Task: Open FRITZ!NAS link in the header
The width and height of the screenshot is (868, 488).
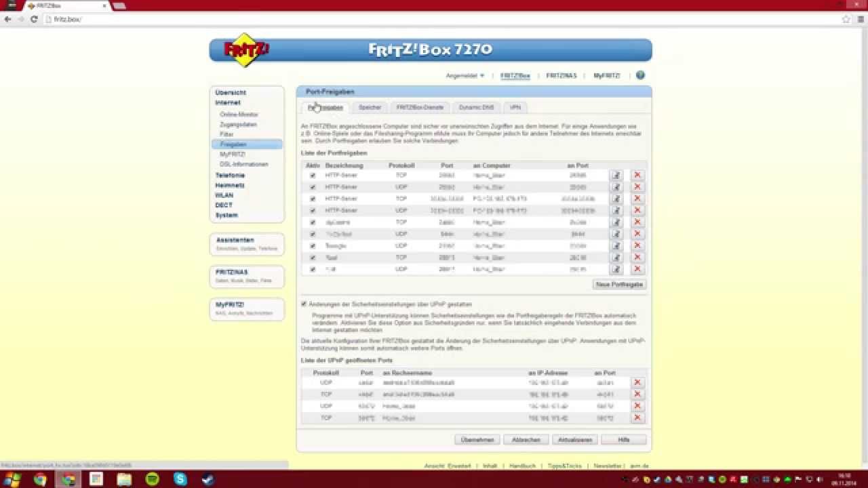Action: 561,76
